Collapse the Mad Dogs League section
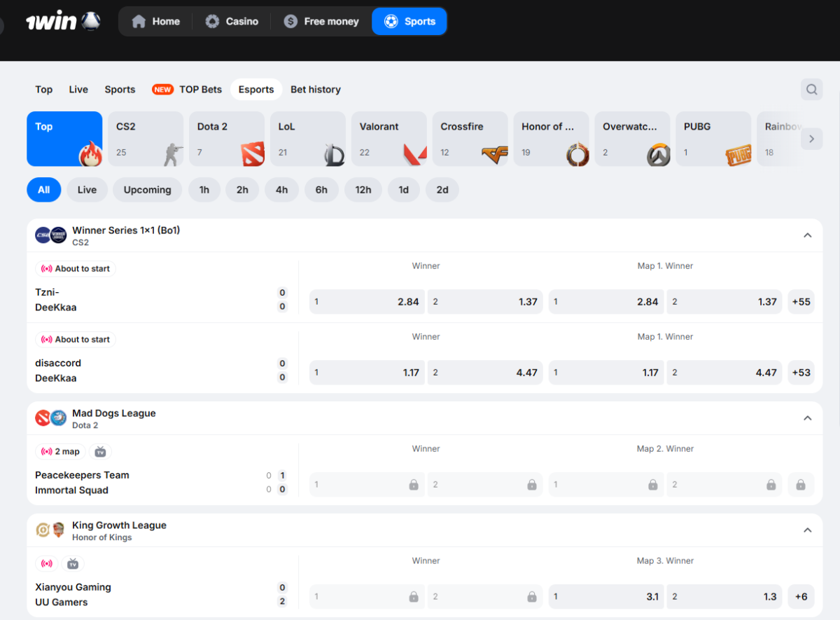 pos(808,418)
